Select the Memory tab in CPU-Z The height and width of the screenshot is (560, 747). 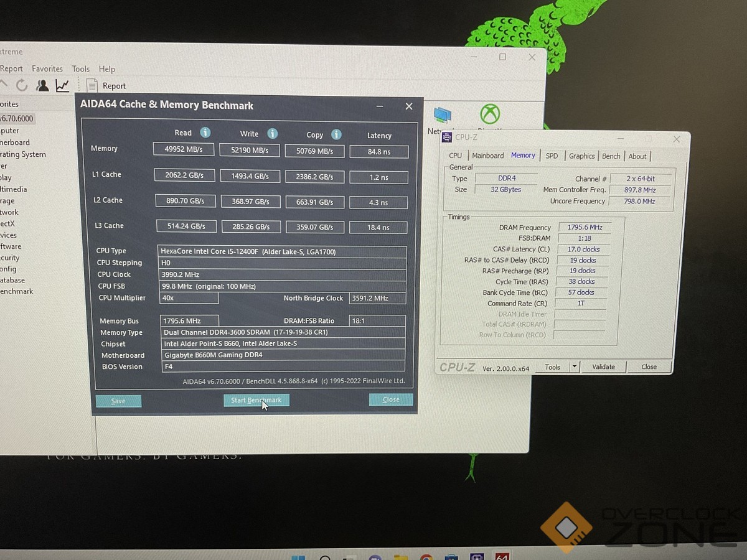pyautogui.click(x=523, y=155)
